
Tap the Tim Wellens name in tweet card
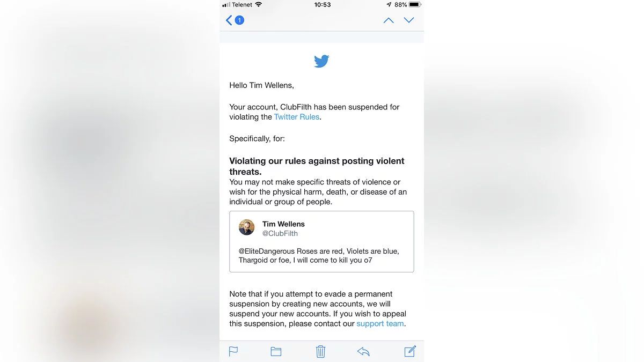pyautogui.click(x=283, y=224)
